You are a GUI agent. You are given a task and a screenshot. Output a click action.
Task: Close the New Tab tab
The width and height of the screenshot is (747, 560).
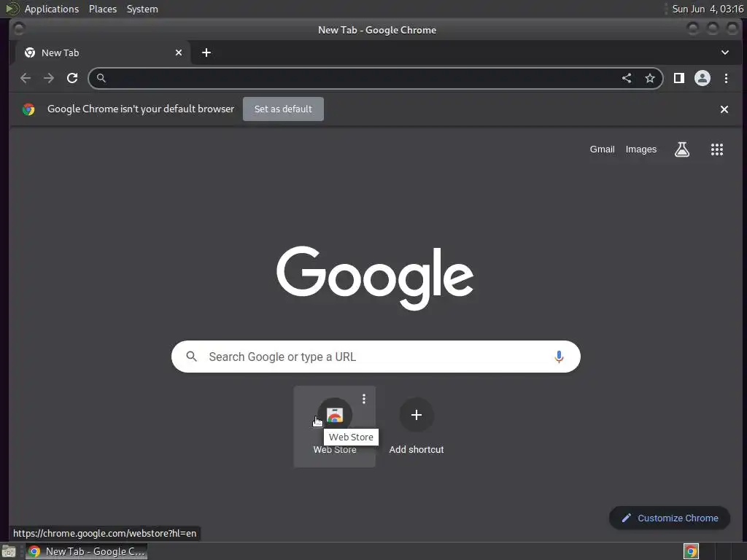coord(179,52)
